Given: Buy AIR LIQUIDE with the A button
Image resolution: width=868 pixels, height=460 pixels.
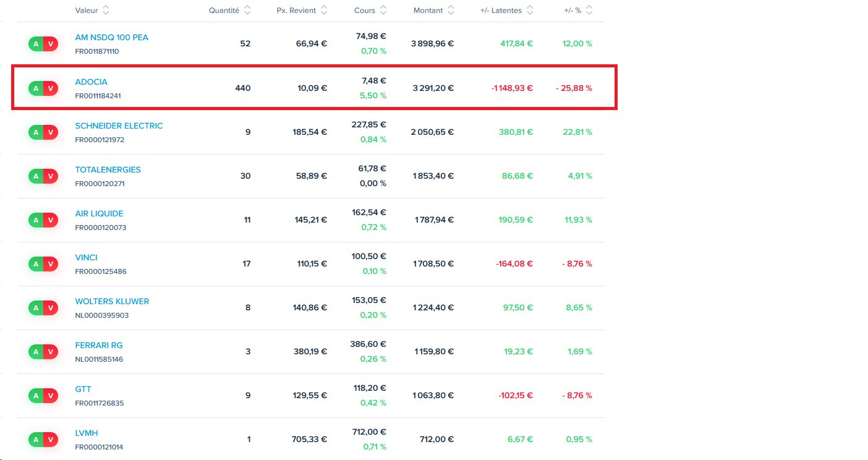Looking at the screenshot, I should pos(36,220).
